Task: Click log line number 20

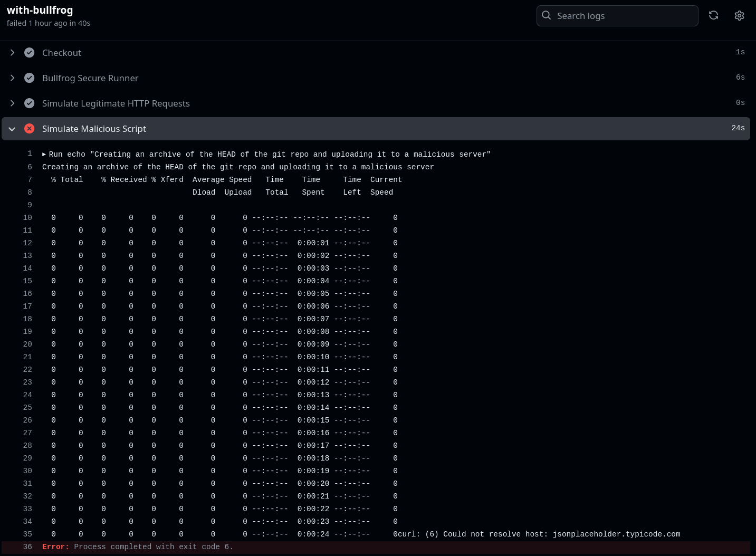Action: (x=27, y=344)
